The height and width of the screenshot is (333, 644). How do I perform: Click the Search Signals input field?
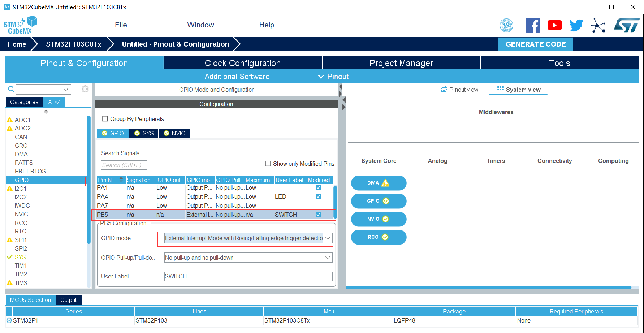(x=124, y=165)
